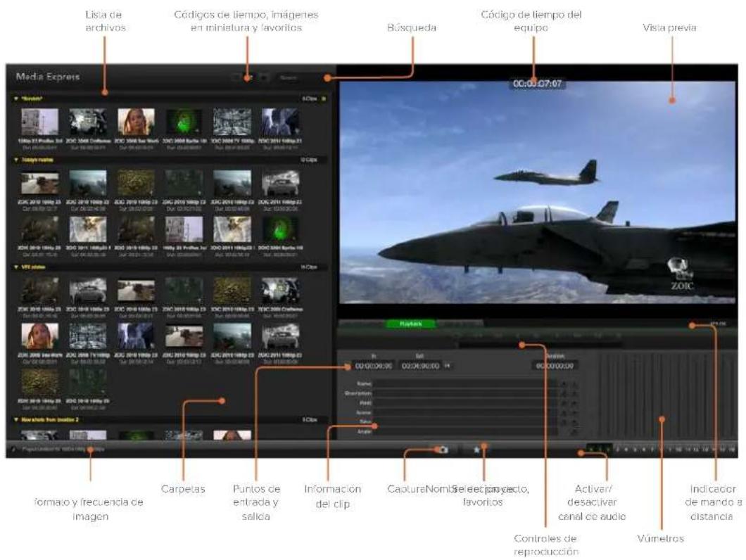
Task: Select wireframe TV clip in VFX plates
Action: 88,336
